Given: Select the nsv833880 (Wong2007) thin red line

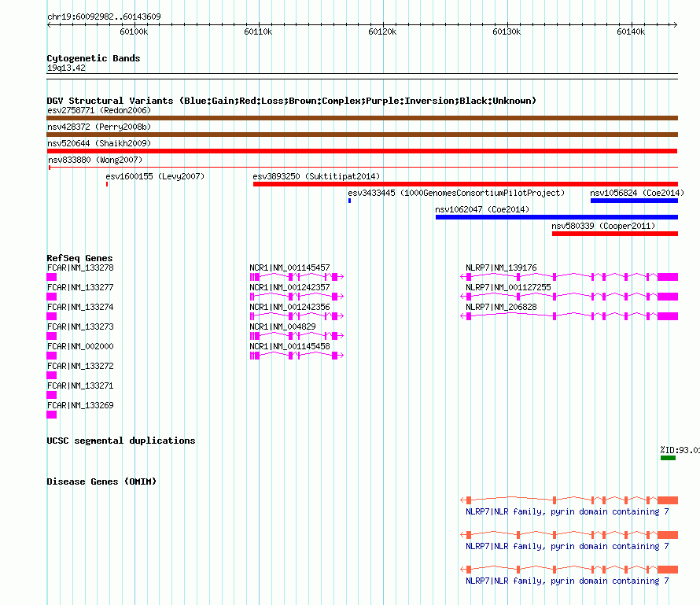Looking at the screenshot, I should [x=363, y=168].
